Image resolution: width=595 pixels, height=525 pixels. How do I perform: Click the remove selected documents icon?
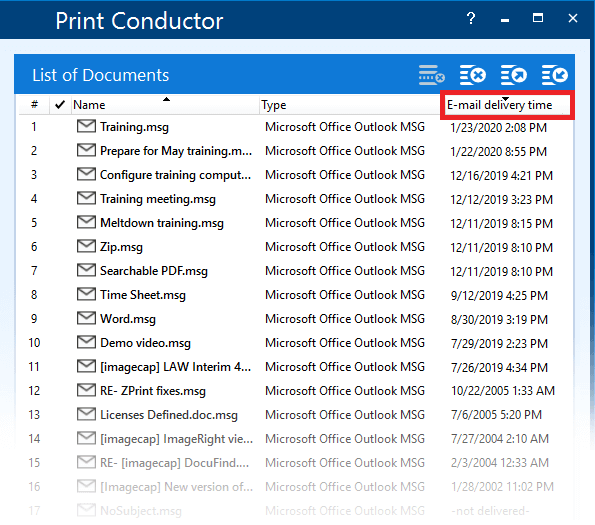473,75
